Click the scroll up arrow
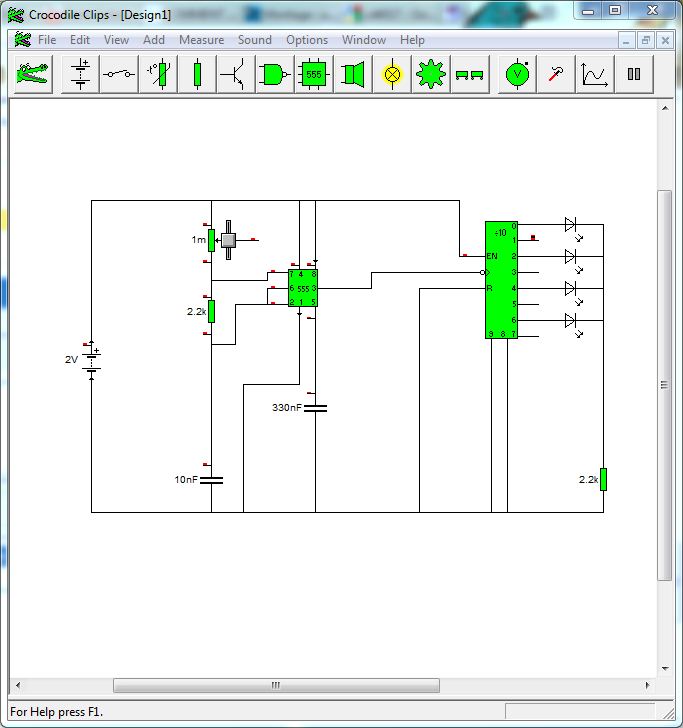 click(665, 108)
